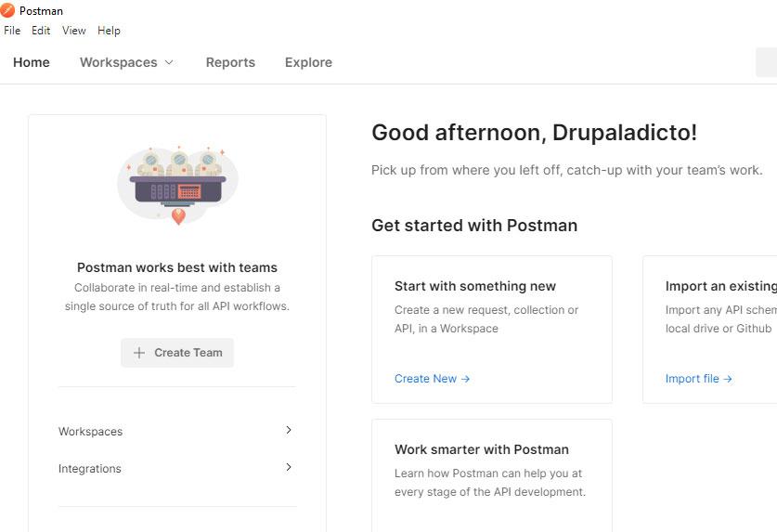Go to the Home tab
Screen dimensions: 777x532
[x=32, y=62]
